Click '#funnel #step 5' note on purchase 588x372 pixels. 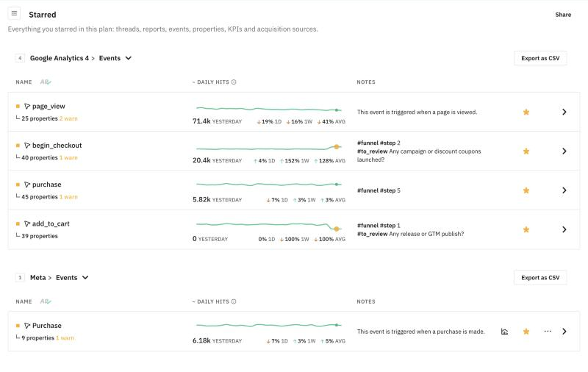tap(379, 190)
